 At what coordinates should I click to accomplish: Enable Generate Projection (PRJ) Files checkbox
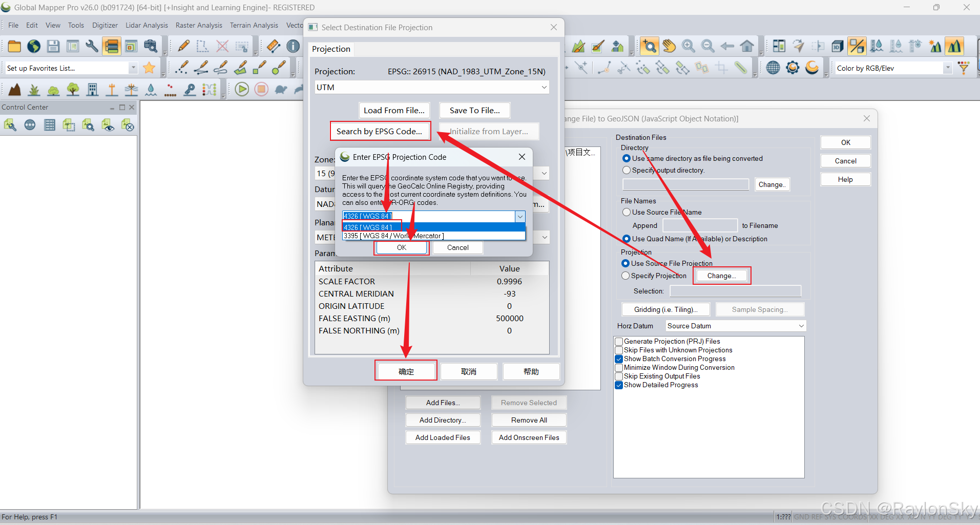619,342
